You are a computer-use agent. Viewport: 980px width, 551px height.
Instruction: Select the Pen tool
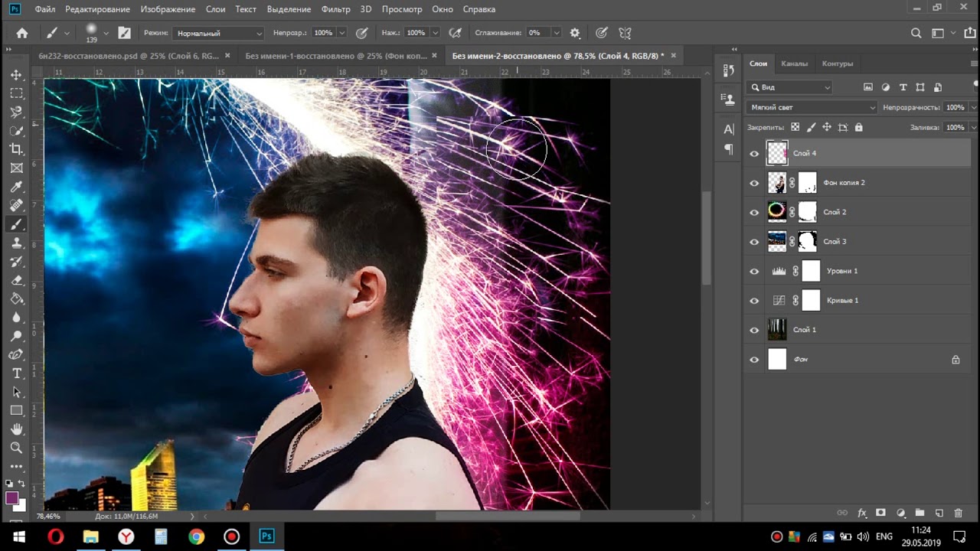16,354
